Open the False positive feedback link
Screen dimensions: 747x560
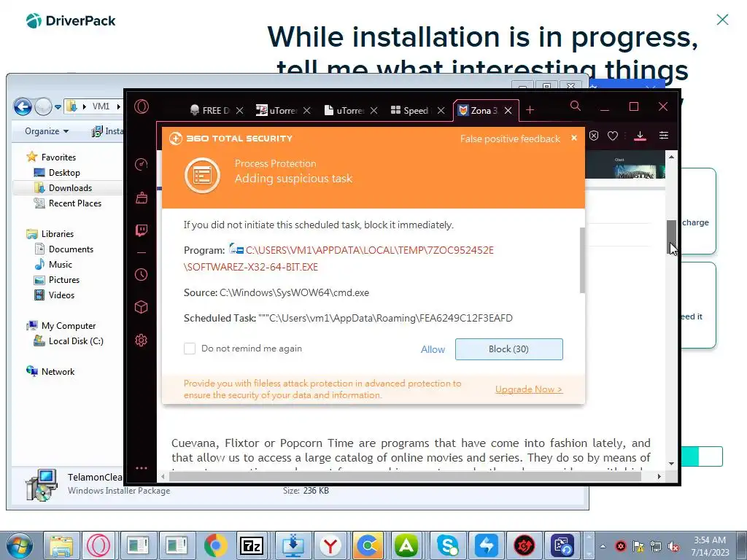[510, 139]
